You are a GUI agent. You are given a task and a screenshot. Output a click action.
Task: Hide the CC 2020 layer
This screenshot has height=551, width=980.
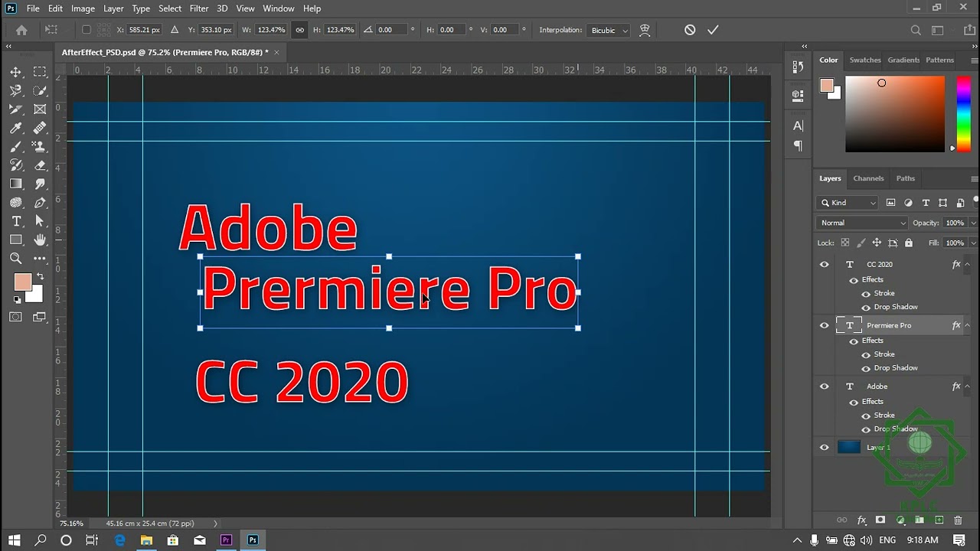(x=825, y=264)
